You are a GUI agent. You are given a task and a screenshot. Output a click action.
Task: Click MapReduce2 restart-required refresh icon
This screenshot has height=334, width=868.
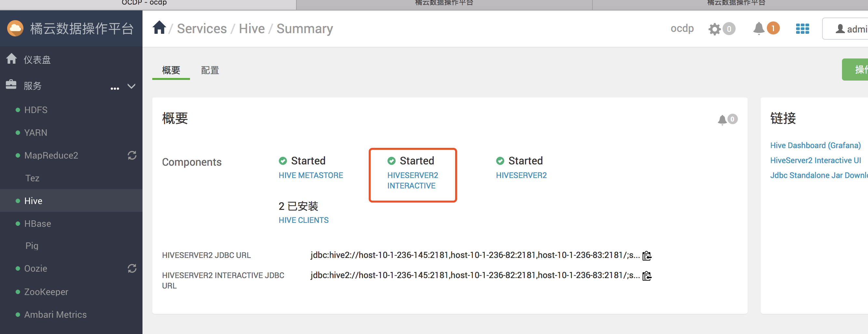point(132,155)
